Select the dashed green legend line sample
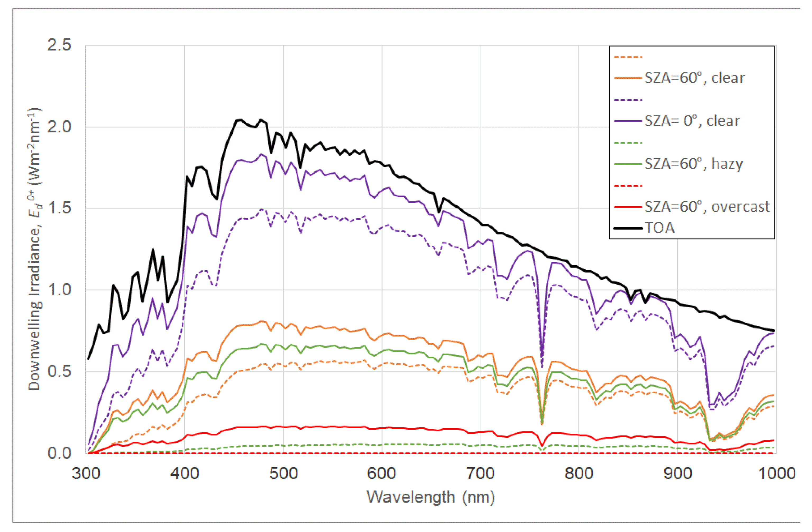The image size is (812, 532). [x=629, y=143]
